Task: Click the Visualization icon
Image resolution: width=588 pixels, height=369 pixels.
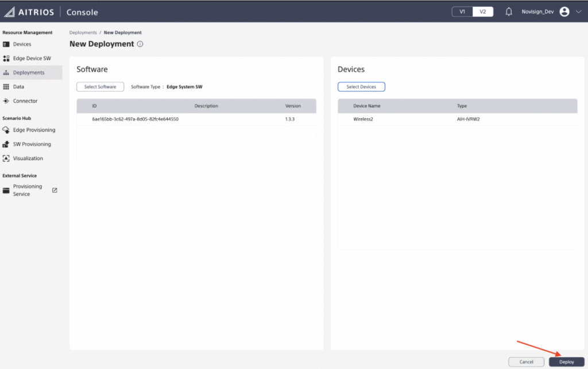Action: [6, 158]
